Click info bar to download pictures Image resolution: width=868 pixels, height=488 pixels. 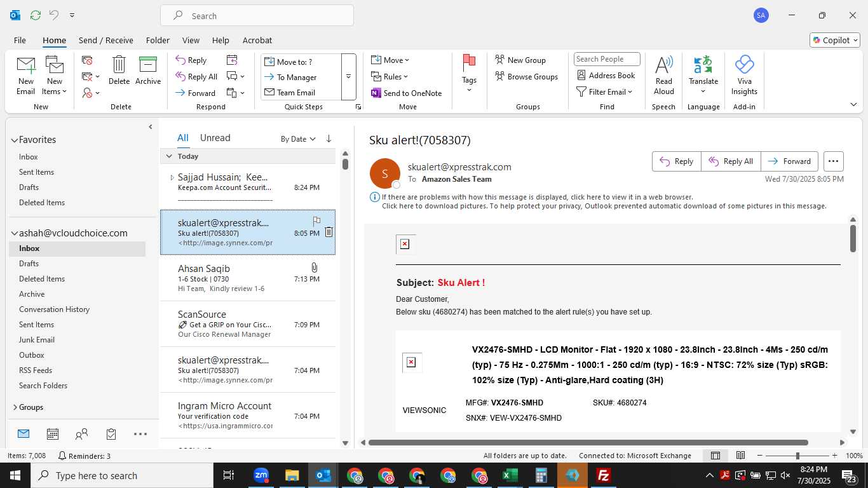pos(604,206)
